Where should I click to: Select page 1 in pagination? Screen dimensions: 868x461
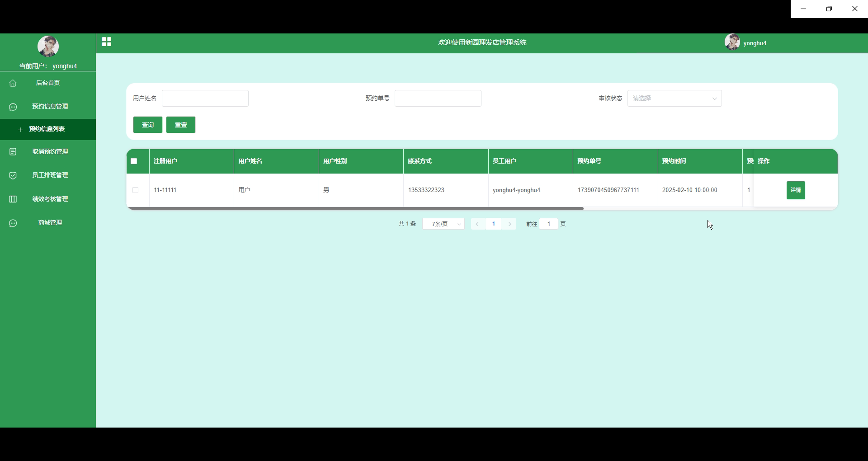tap(494, 224)
